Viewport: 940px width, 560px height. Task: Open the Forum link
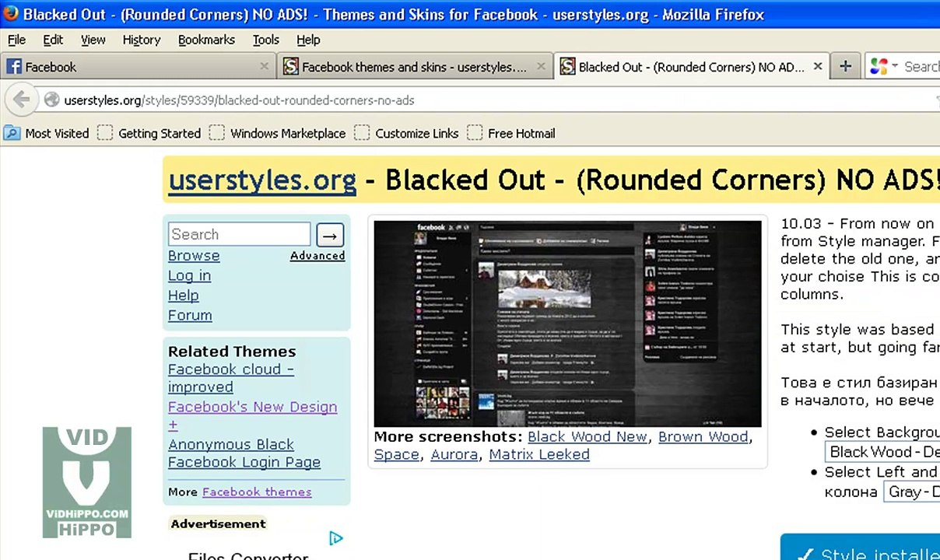click(x=190, y=315)
